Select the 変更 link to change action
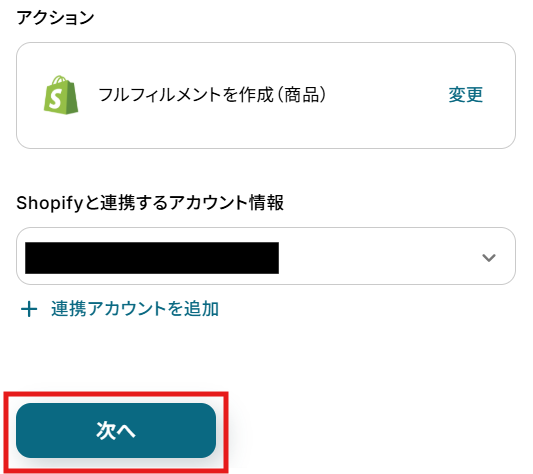Image resolution: width=533 pixels, height=474 pixels. [x=465, y=95]
